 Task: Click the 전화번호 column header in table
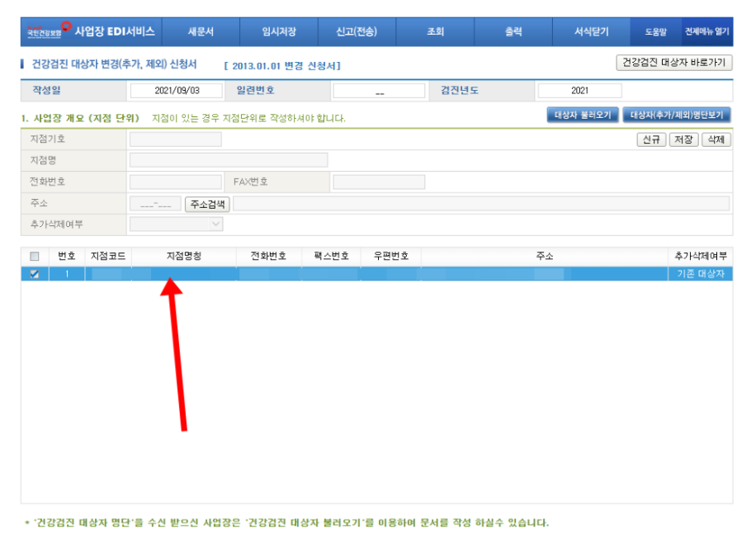coord(268,257)
